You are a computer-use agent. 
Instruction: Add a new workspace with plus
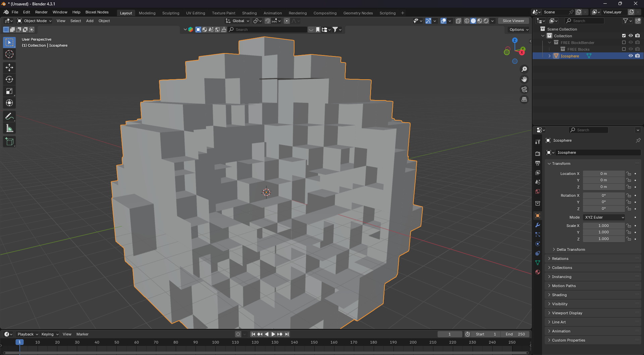[402, 13]
